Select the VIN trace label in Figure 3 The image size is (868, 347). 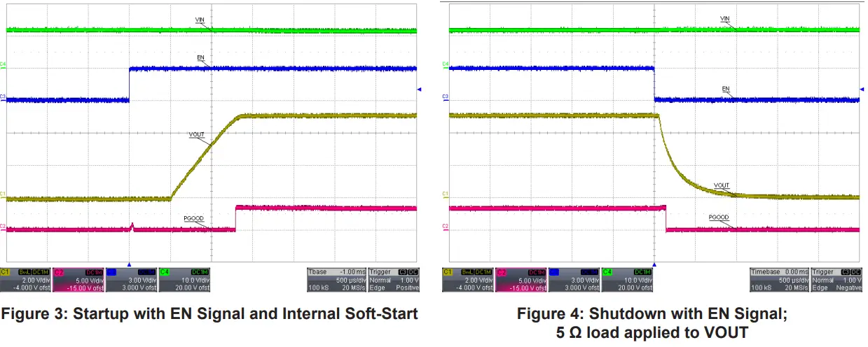tap(200, 20)
